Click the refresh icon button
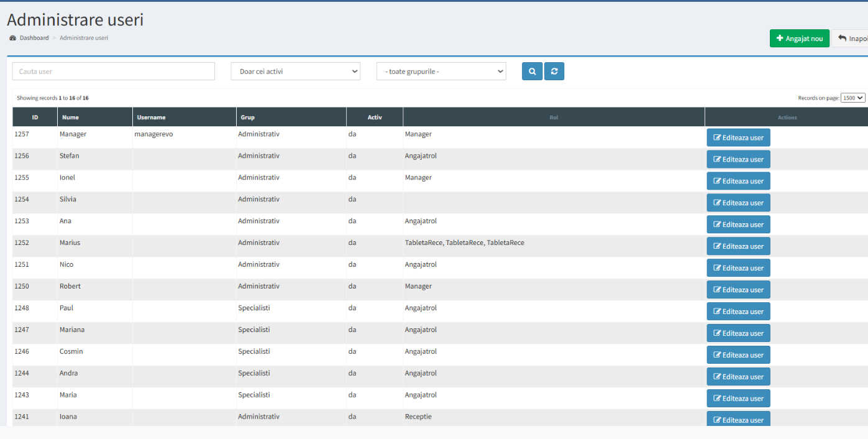Image resolution: width=868 pixels, height=439 pixels. coord(554,72)
